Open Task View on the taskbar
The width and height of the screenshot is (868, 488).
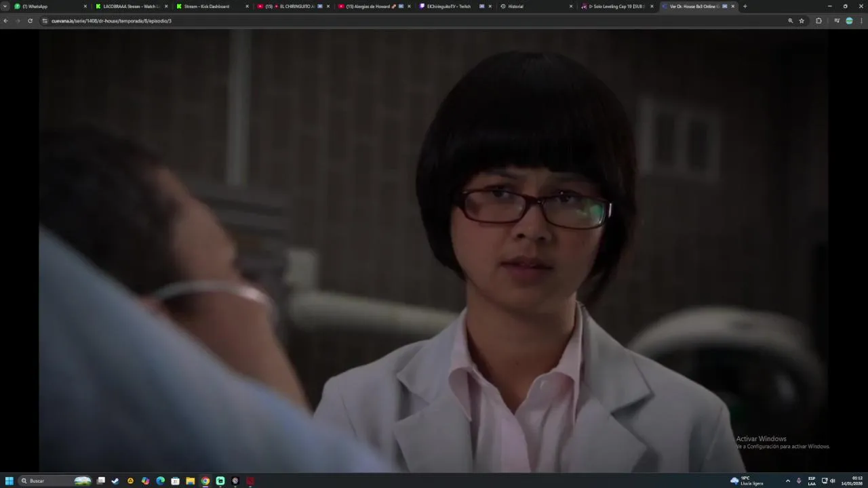pyautogui.click(x=101, y=481)
